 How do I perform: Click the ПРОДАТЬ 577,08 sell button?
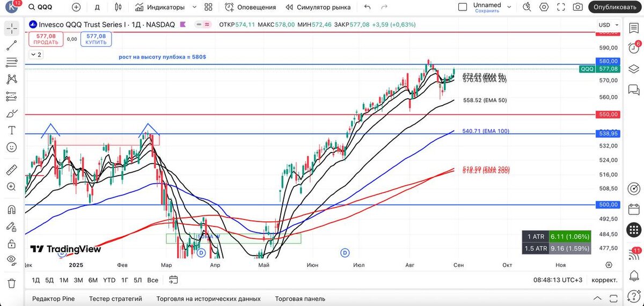click(46, 39)
